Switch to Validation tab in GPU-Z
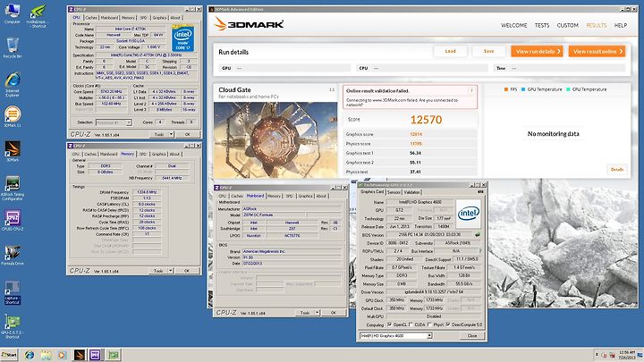The width and height of the screenshot is (644, 362). pos(412,192)
